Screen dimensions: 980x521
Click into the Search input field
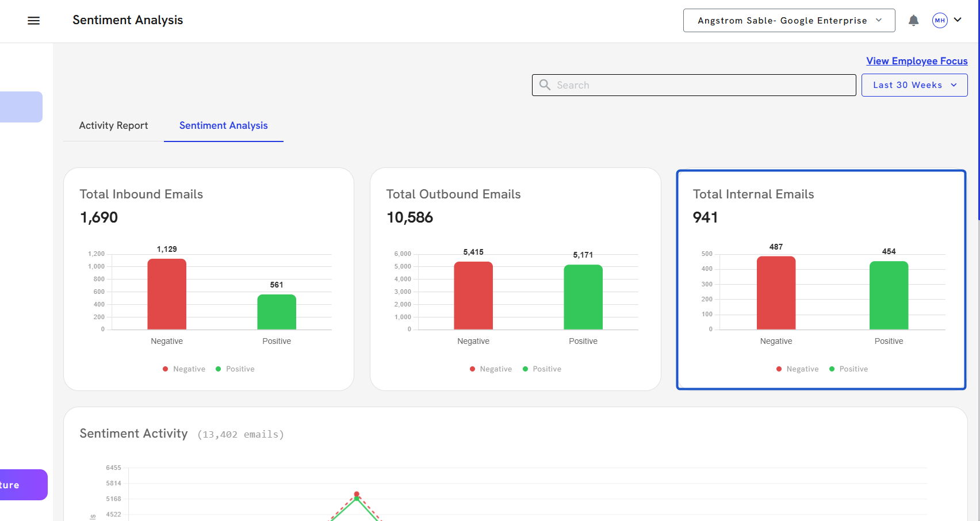(x=702, y=85)
